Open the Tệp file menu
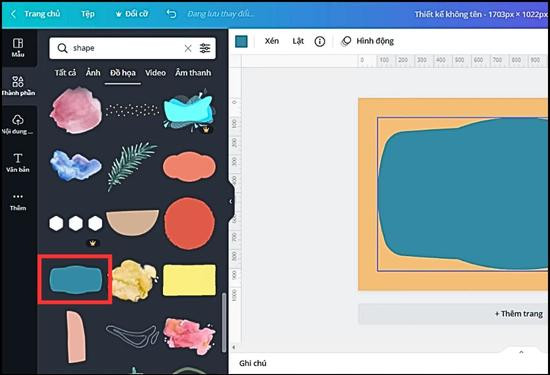Screen dimensions: 550x375 point(88,14)
